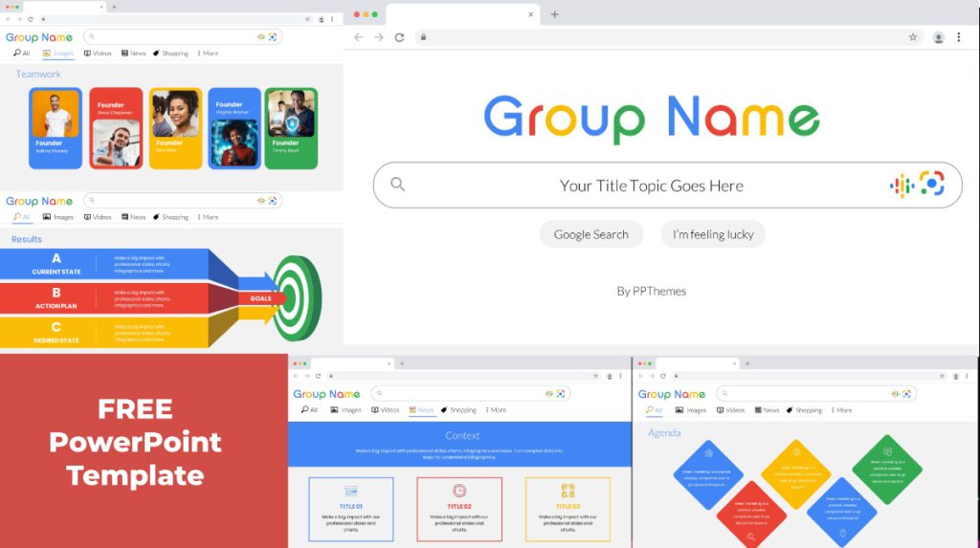Select Images tab in Teamwork slide
This screenshot has height=548, width=980.
(x=58, y=54)
